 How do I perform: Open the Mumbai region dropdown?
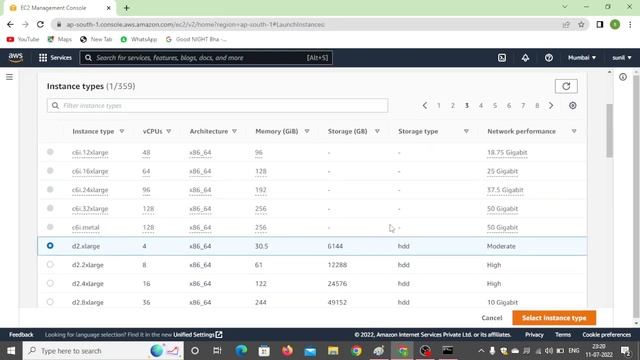(x=582, y=58)
